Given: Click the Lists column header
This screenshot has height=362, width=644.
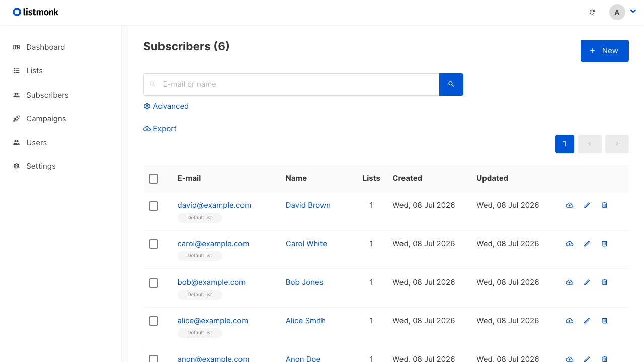Looking at the screenshot, I should (371, 178).
